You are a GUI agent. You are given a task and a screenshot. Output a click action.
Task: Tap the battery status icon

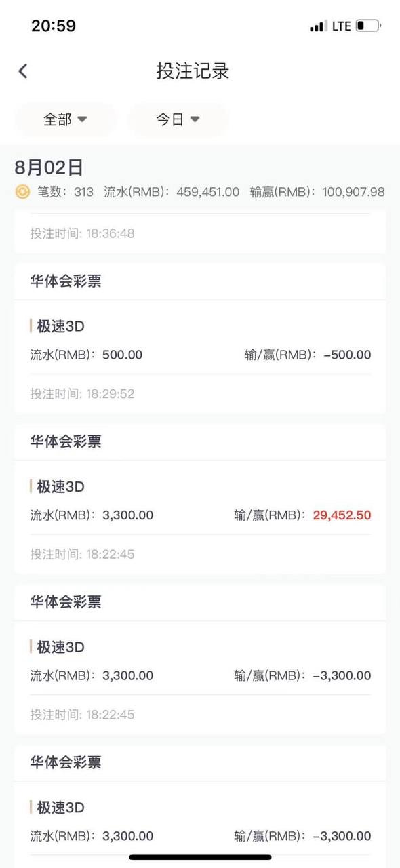(x=369, y=26)
